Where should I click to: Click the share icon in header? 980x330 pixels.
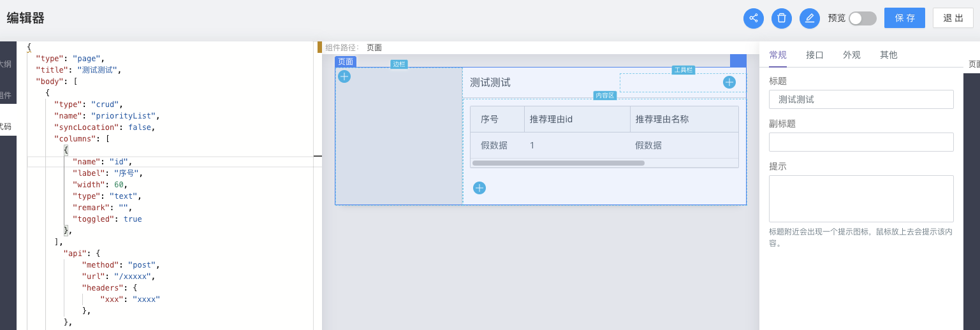tap(754, 18)
